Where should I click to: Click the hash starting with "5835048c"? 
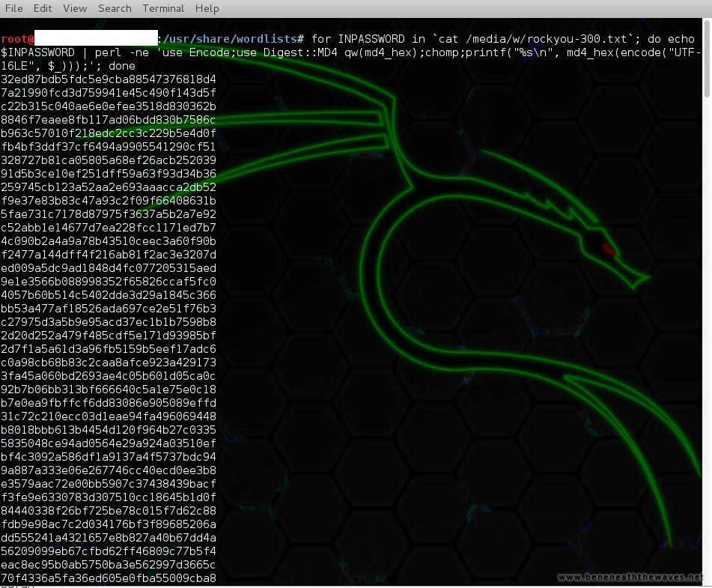(109, 443)
